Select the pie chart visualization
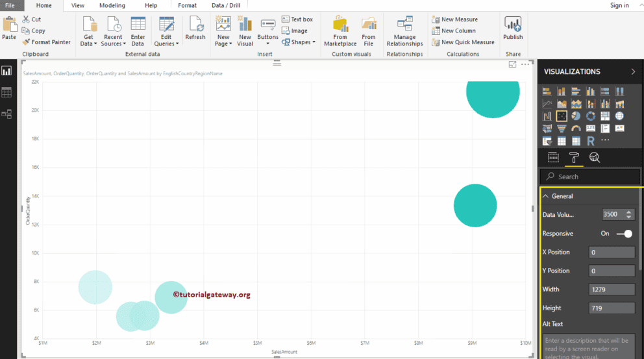The image size is (644, 359). pos(576,116)
